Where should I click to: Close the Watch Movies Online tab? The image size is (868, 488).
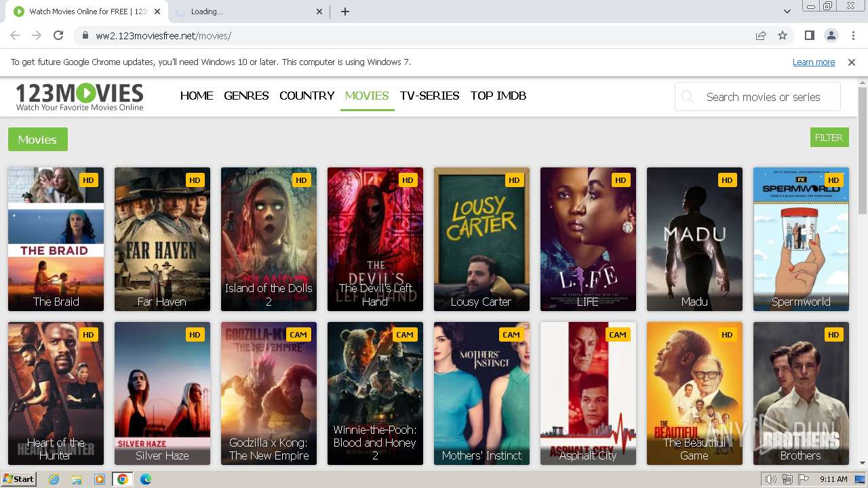point(157,12)
